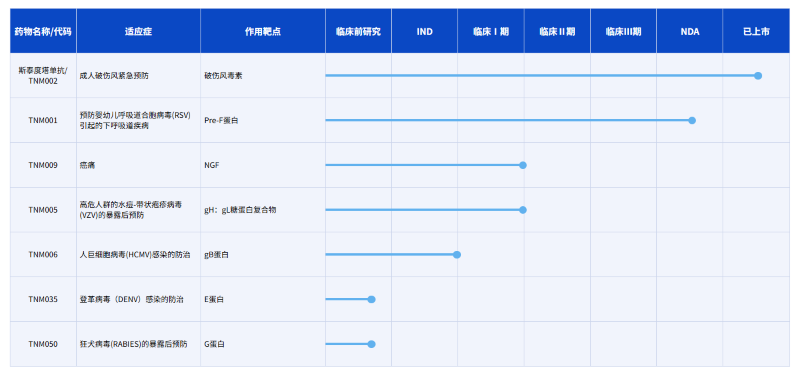Click TNM009 progress endpoint dot
Image resolution: width=800 pixels, height=373 pixels.
(522, 165)
